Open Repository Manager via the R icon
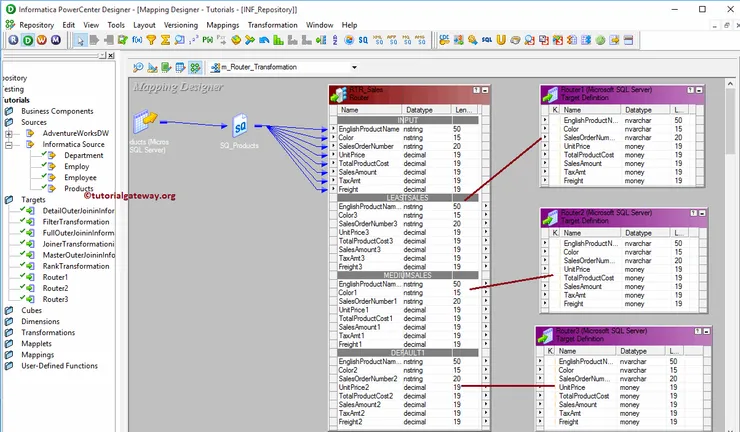This screenshot has width=740, height=432. (x=13, y=40)
